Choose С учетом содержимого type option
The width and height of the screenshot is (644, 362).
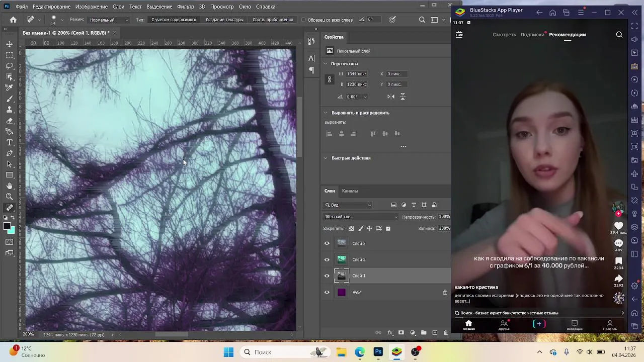(x=174, y=20)
